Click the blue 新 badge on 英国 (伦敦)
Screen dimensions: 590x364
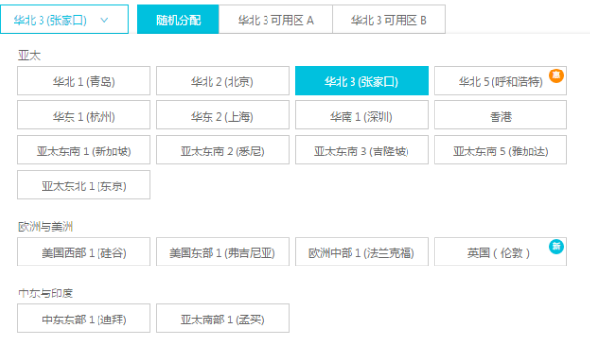click(x=556, y=246)
